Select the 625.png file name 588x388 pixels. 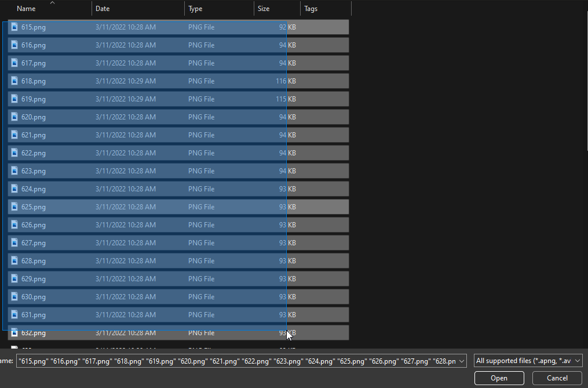pos(34,207)
